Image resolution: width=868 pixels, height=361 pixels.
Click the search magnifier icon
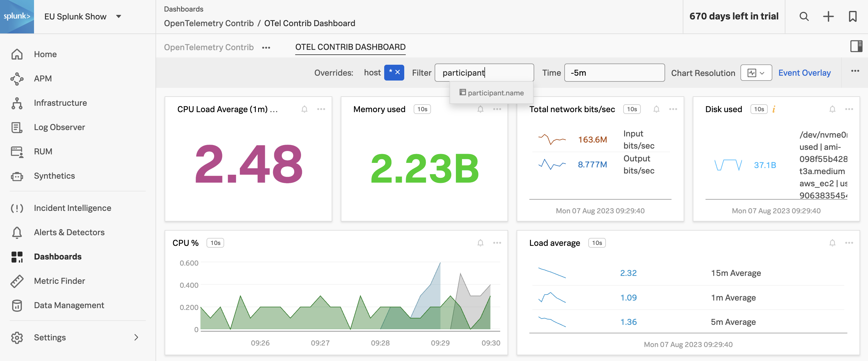(804, 16)
